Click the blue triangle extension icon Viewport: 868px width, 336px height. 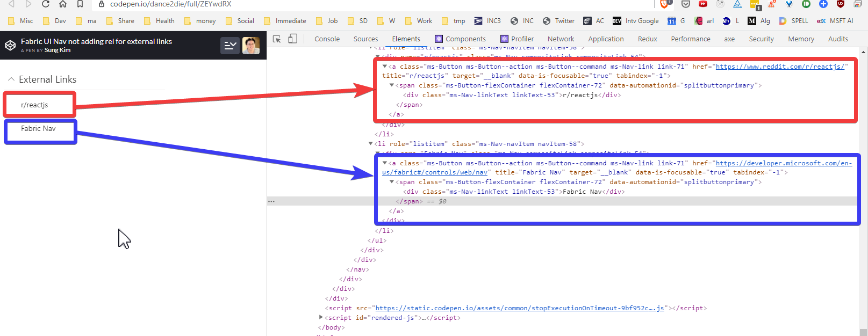click(x=737, y=4)
